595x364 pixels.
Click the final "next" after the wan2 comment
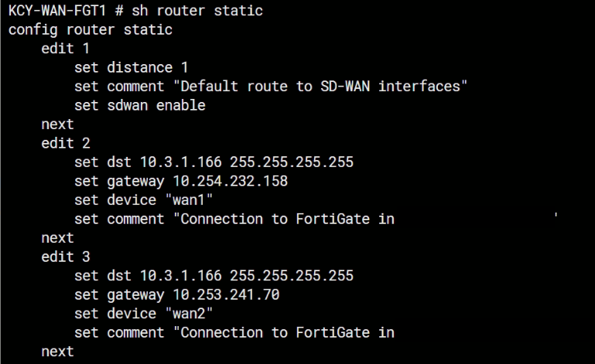57,351
